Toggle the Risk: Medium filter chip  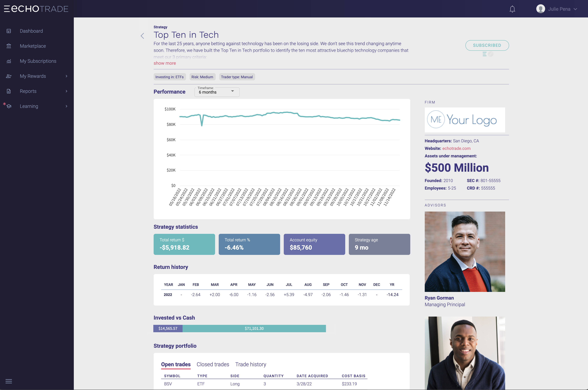[x=202, y=77]
